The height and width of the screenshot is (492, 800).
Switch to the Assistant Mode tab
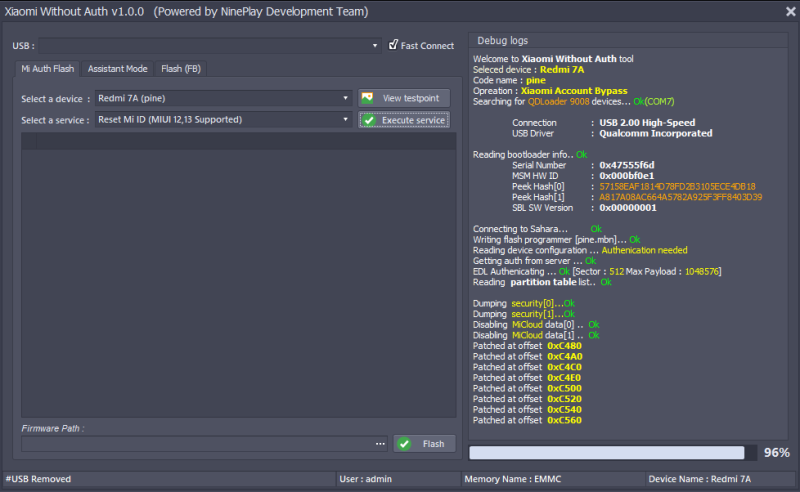pyautogui.click(x=117, y=68)
